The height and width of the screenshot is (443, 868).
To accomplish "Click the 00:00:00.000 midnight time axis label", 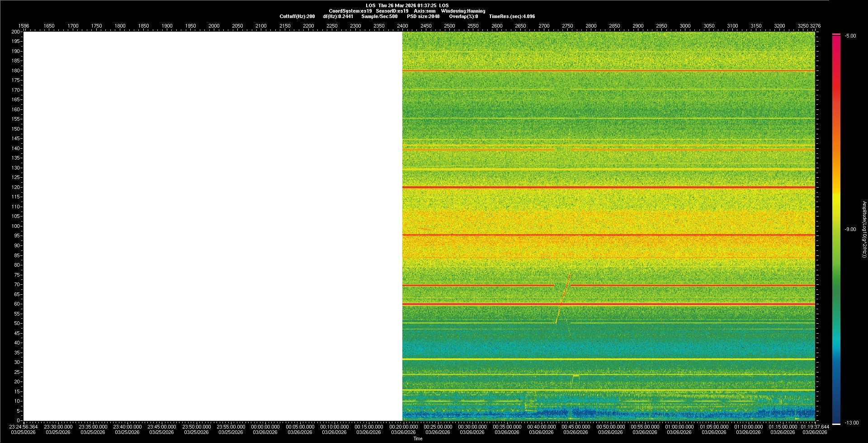I will (265, 427).
